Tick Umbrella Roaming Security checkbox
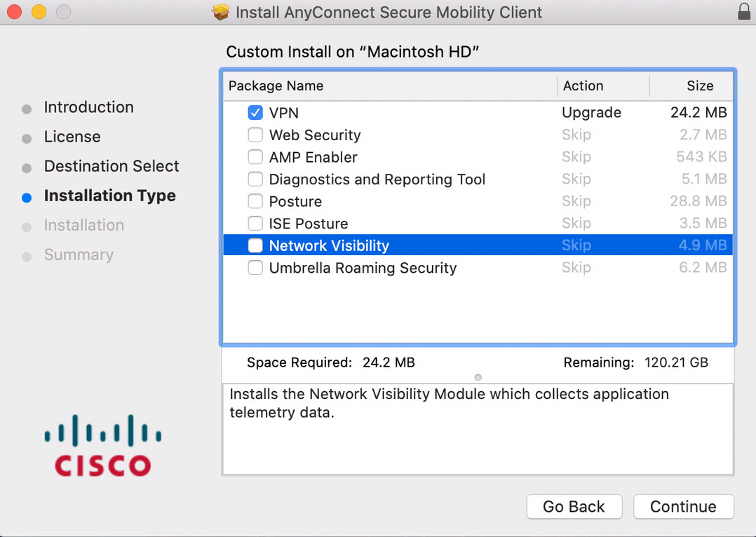This screenshot has width=756, height=537. 255,268
